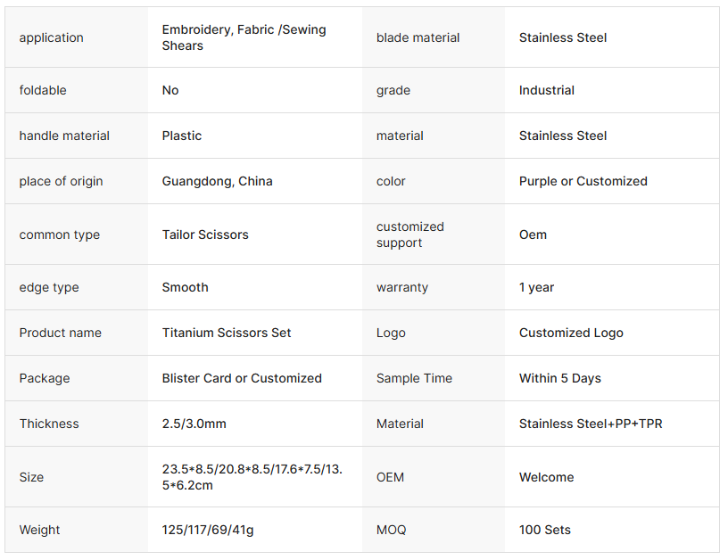Click the '1 year' warranty value
Screen dimensions: 728x560
click(536, 287)
